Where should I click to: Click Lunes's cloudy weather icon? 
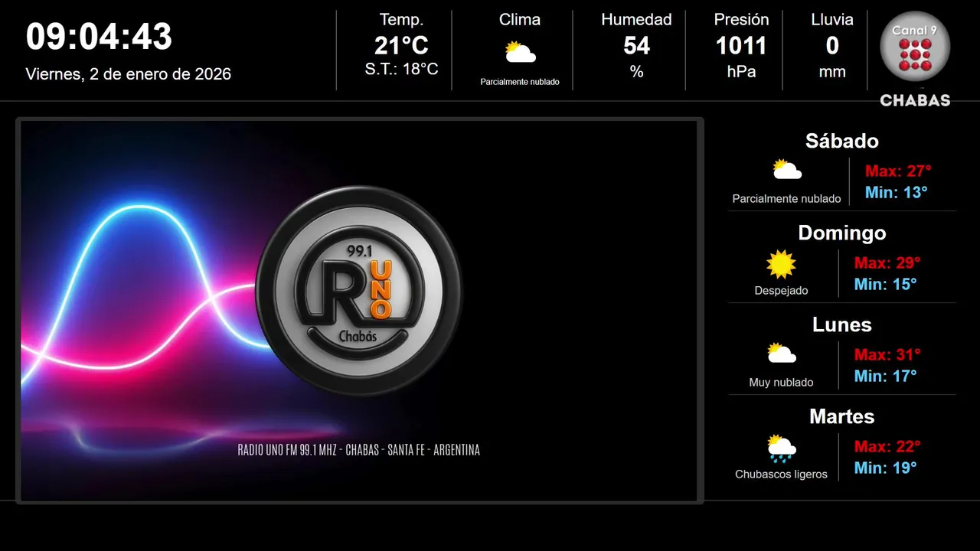tap(781, 354)
